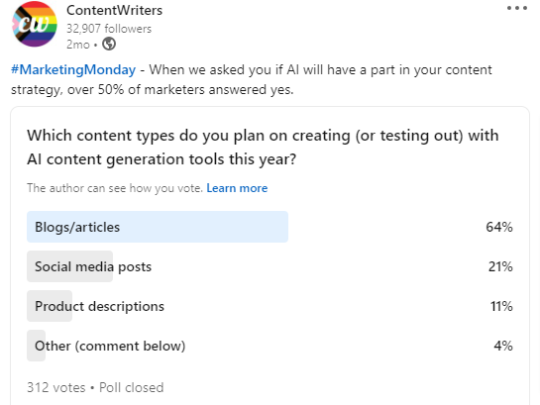Click the 21% result percentage

pyautogui.click(x=500, y=267)
